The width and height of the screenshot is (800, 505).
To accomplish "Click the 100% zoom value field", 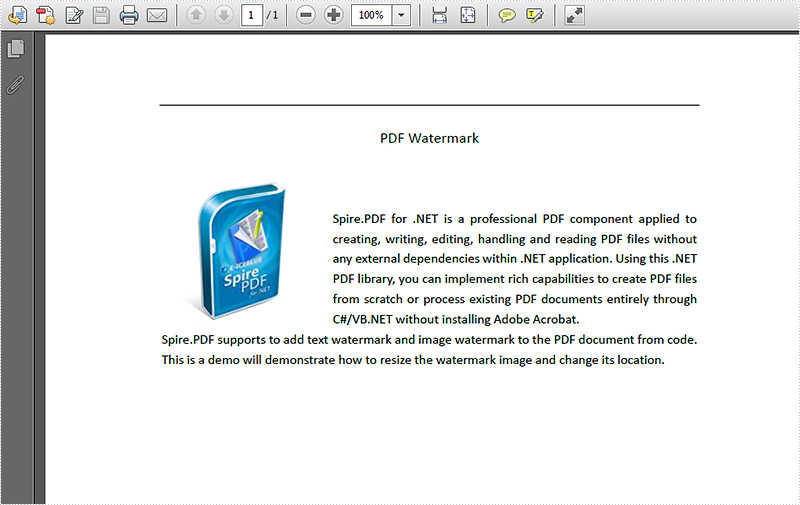I will point(371,15).
